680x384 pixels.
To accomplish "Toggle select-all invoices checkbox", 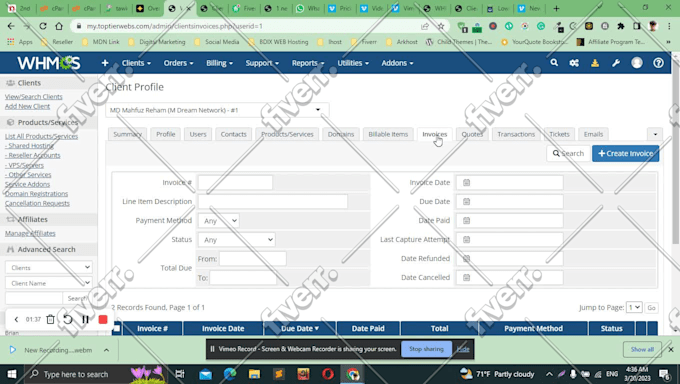I will [116, 328].
